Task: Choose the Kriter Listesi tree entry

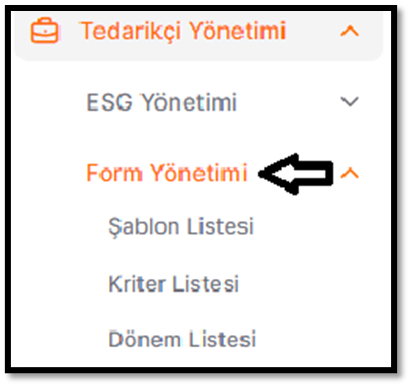Action: tap(174, 284)
